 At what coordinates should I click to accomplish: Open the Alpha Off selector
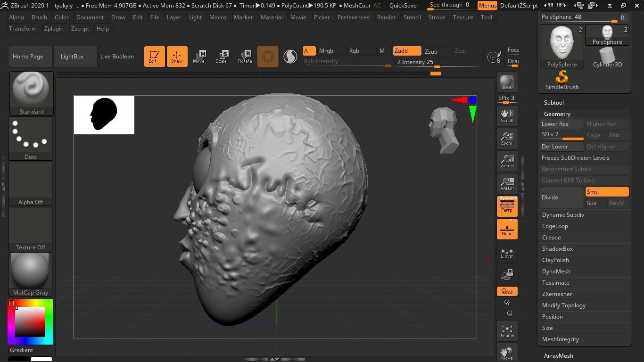click(x=31, y=183)
